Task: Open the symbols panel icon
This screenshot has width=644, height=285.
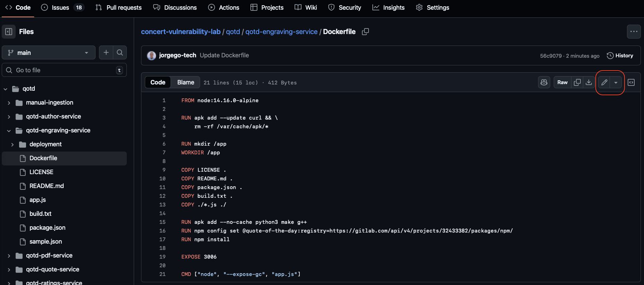Action: tap(631, 82)
